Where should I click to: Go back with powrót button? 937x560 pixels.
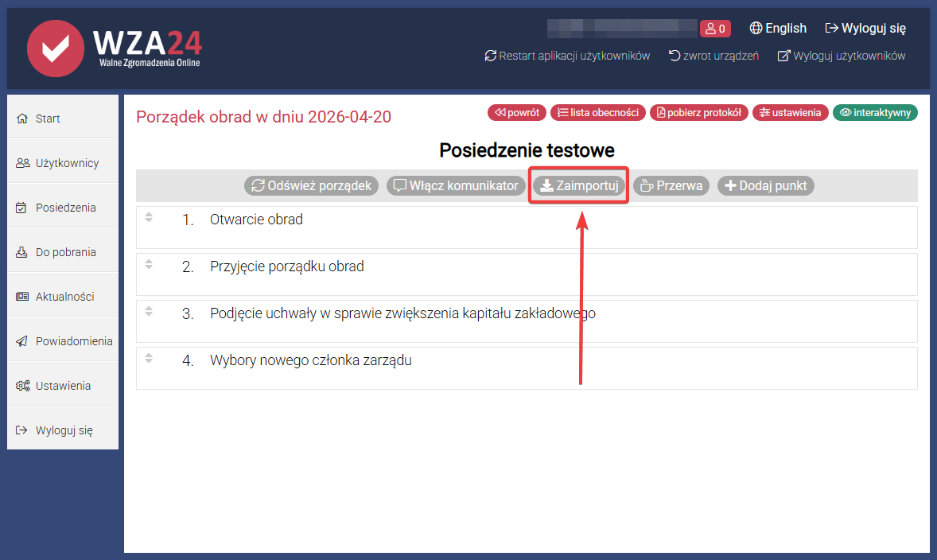[517, 113]
